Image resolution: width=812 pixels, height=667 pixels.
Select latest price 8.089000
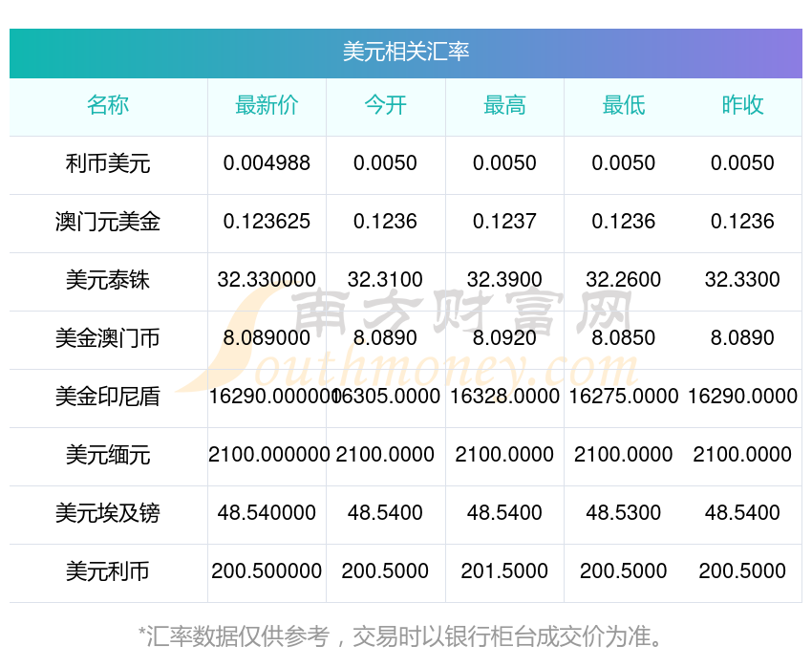pyautogui.click(x=267, y=338)
